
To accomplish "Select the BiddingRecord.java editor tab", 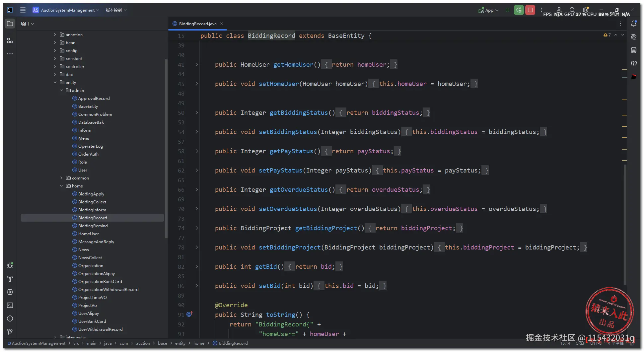I will [198, 24].
